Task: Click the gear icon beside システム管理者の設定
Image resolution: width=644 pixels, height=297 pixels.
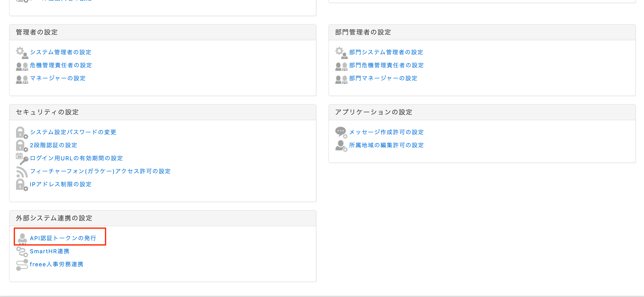Action: [x=22, y=52]
